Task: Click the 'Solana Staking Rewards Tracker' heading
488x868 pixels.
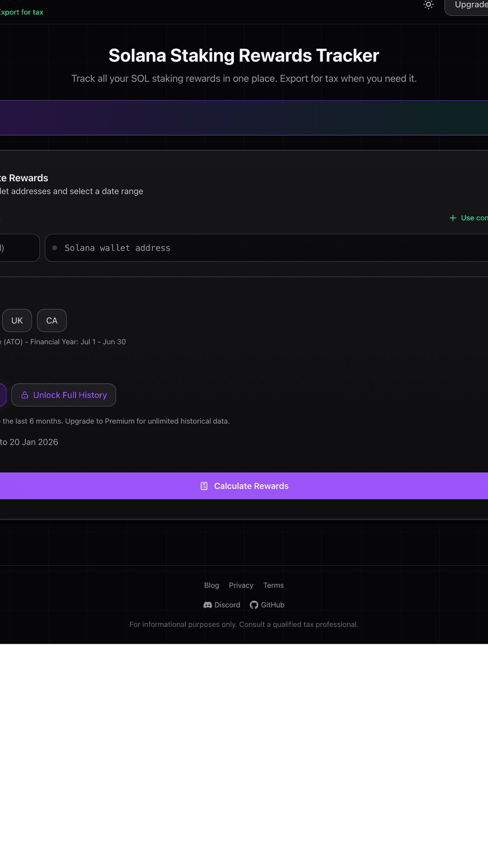Action: [244, 56]
